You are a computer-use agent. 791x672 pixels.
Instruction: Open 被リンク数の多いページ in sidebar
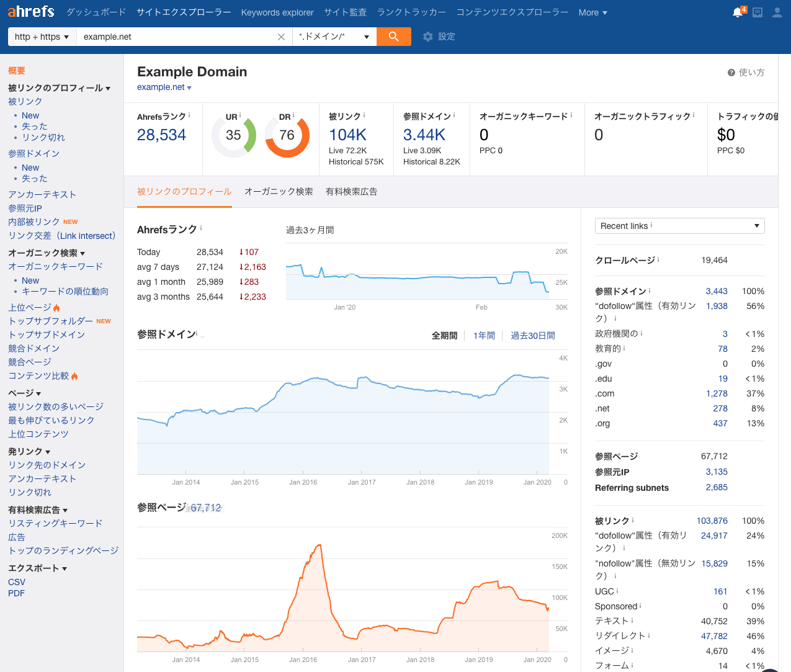click(56, 407)
